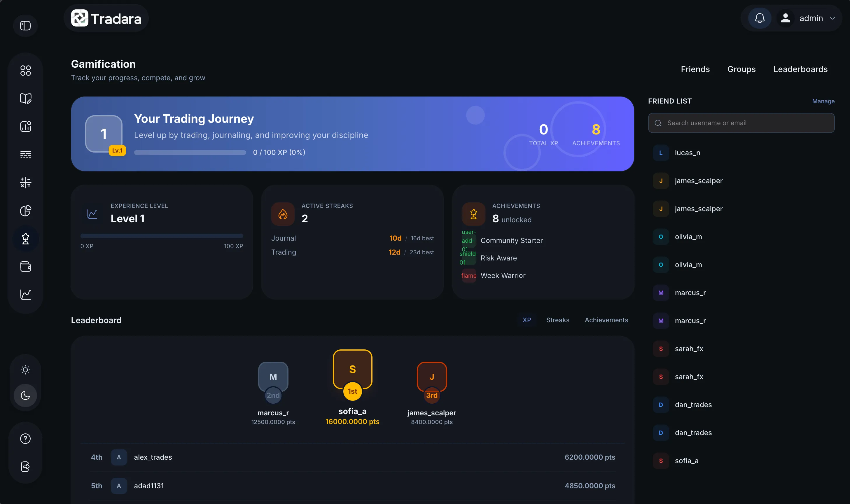Switch to dark theme via the moon icon
Viewport: 850px width, 504px height.
(x=25, y=395)
